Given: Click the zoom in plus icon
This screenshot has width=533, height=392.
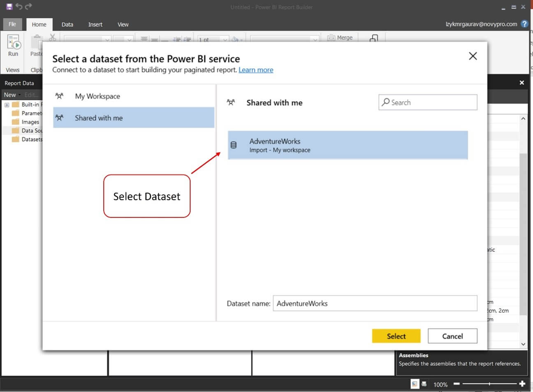Looking at the screenshot, I should [x=522, y=384].
